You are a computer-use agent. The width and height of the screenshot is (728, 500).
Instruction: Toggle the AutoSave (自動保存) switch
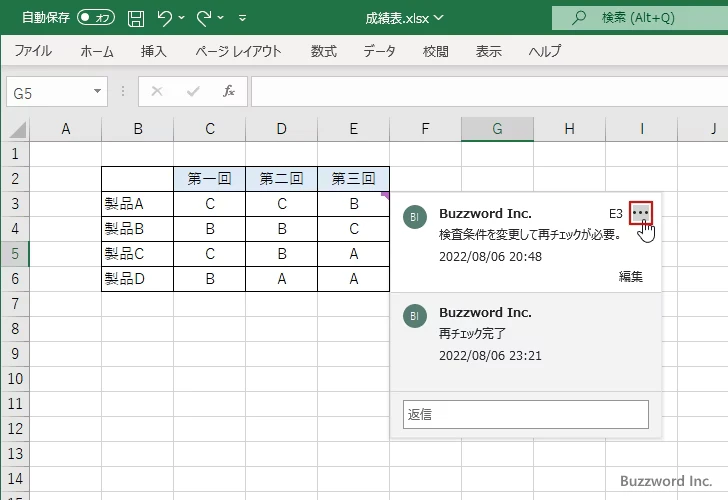click(x=96, y=18)
